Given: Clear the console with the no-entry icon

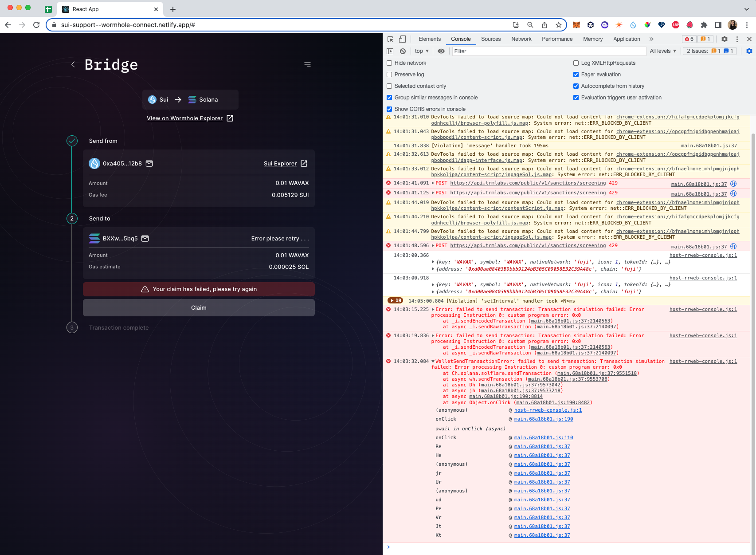Looking at the screenshot, I should (403, 51).
